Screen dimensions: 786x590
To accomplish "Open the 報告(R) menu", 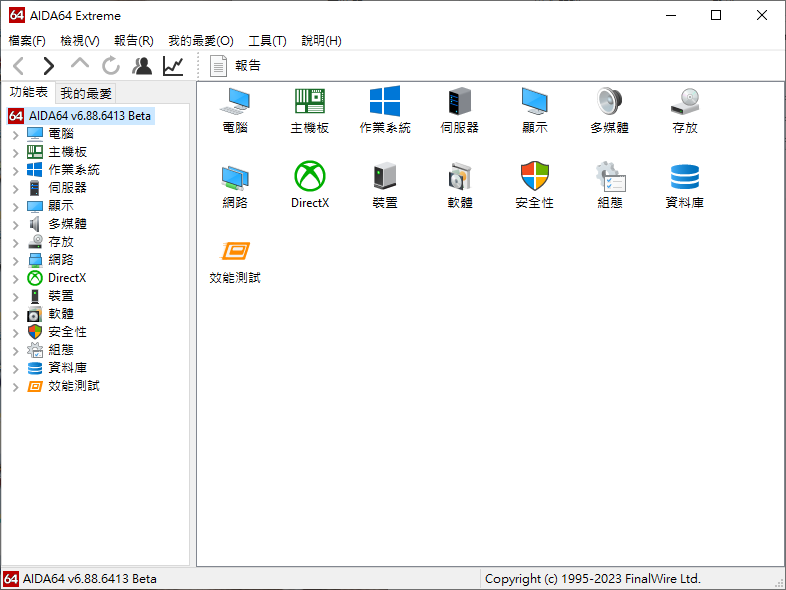I will click(x=133, y=41).
